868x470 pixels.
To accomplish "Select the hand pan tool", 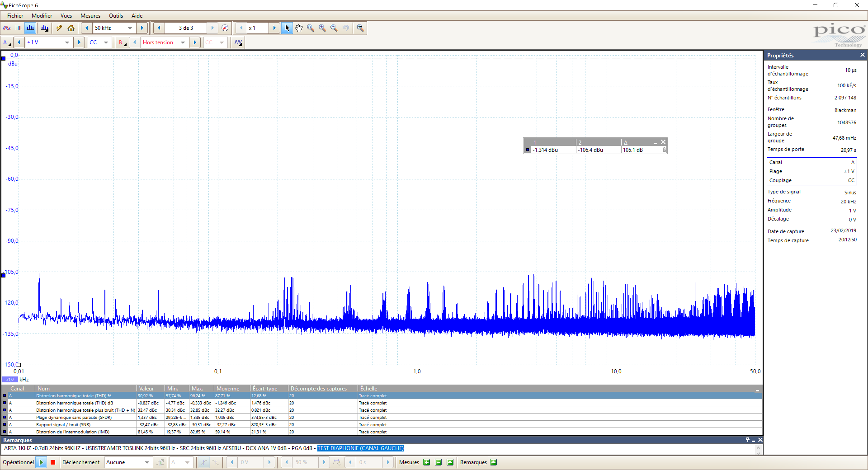I will [299, 28].
